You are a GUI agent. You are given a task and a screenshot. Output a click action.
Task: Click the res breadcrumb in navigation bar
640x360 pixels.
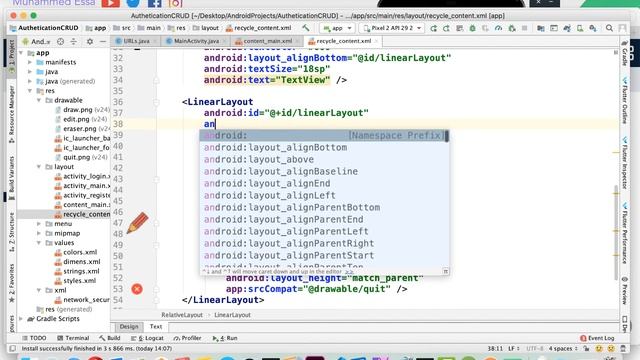tap(177, 28)
